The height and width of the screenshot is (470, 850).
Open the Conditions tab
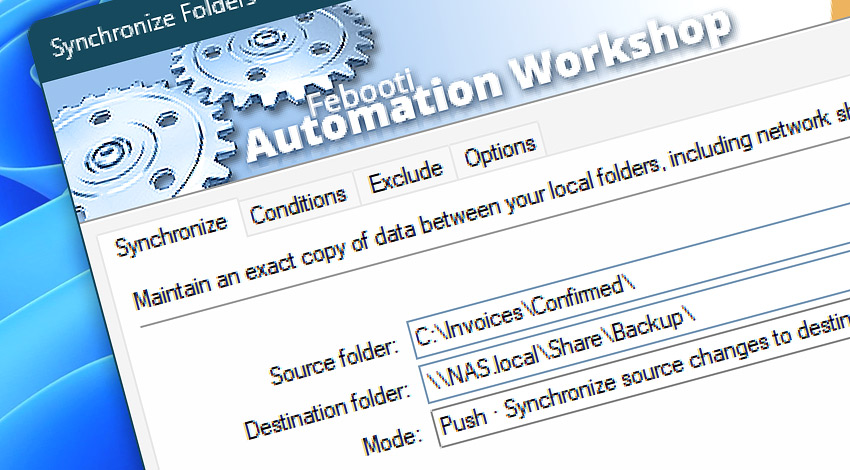click(298, 206)
